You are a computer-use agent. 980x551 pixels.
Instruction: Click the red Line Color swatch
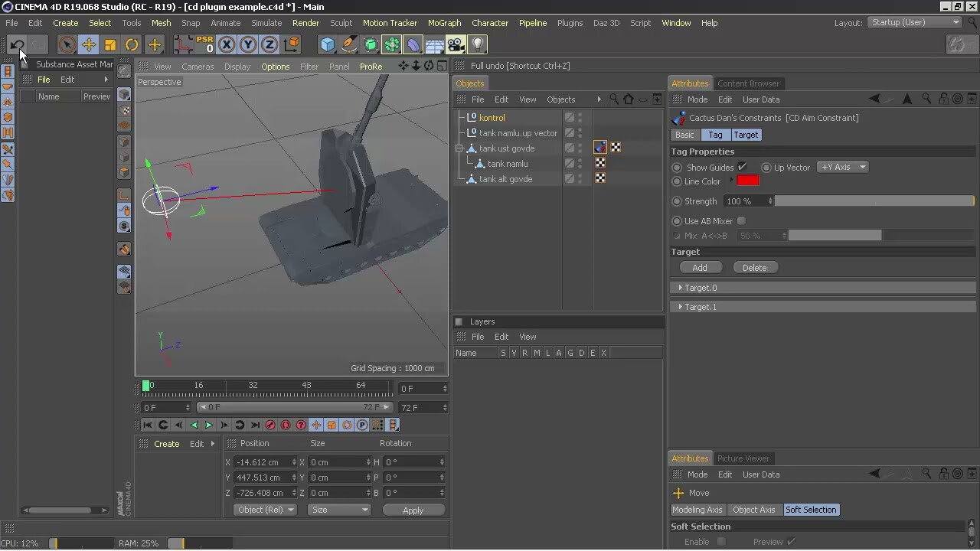(x=748, y=181)
